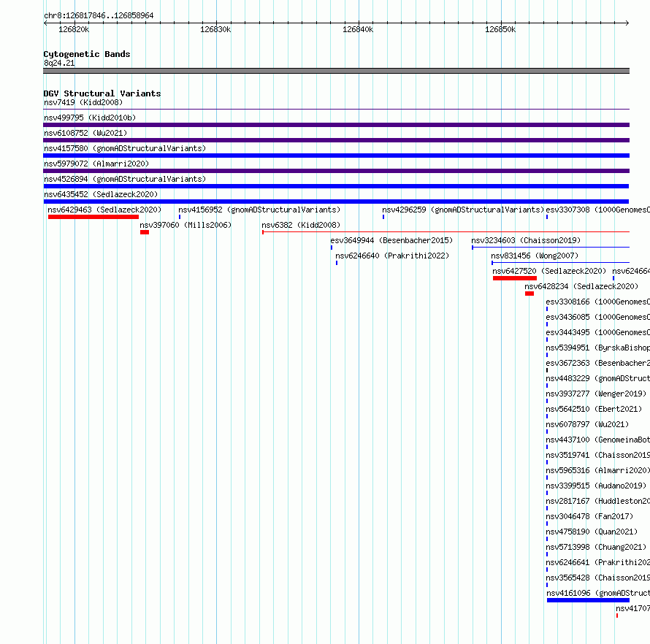Image resolution: width=650 pixels, height=644 pixels.
Task: Open nsv6429463 (Sedlazeck2020) label
Action: point(104,210)
